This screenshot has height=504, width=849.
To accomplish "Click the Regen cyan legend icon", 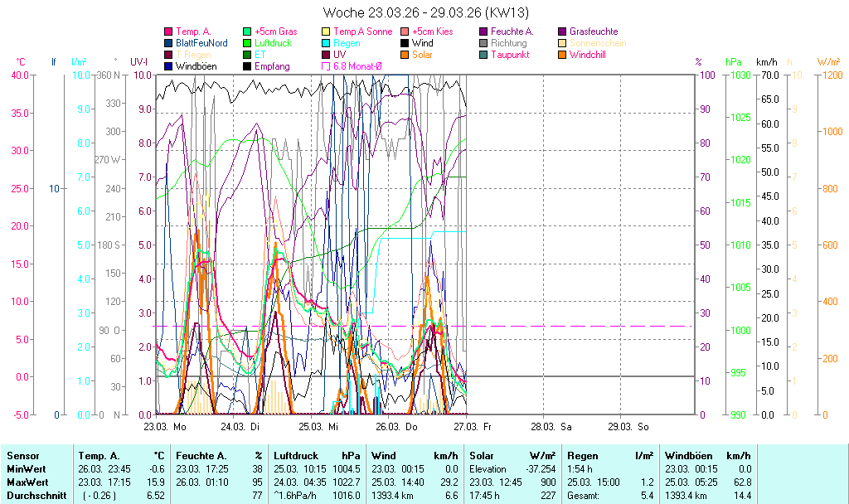I will coord(326,43).
